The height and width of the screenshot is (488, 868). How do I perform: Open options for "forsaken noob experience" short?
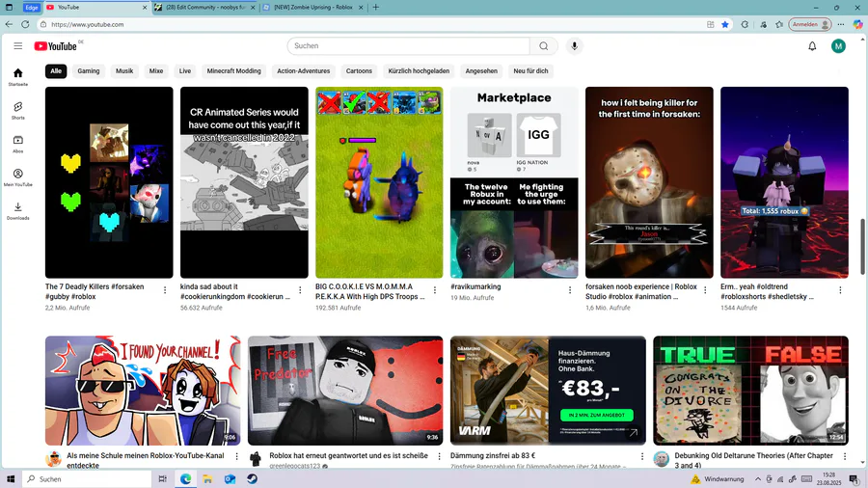click(x=705, y=290)
